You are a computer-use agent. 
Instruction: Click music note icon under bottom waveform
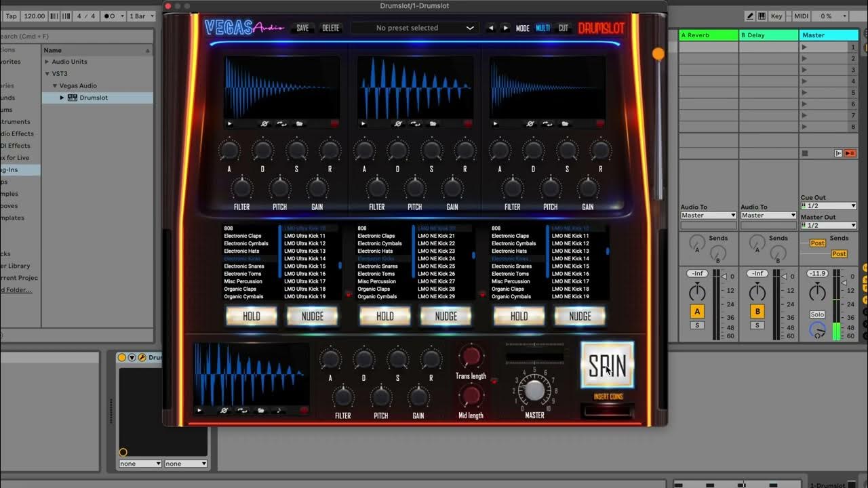pos(279,410)
